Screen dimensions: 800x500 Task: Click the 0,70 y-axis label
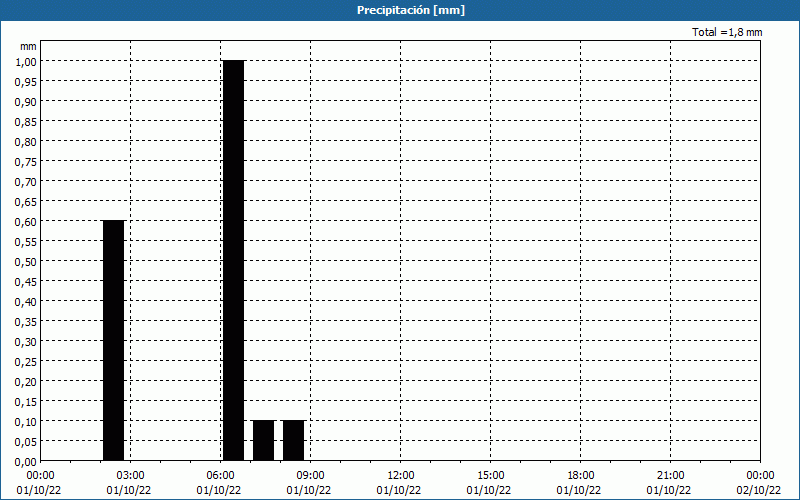point(26,181)
